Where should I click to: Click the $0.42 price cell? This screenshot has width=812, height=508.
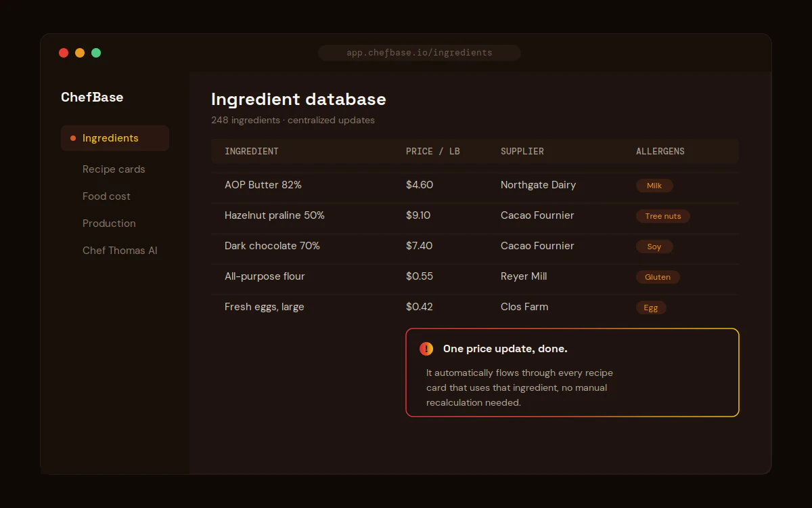tap(420, 307)
